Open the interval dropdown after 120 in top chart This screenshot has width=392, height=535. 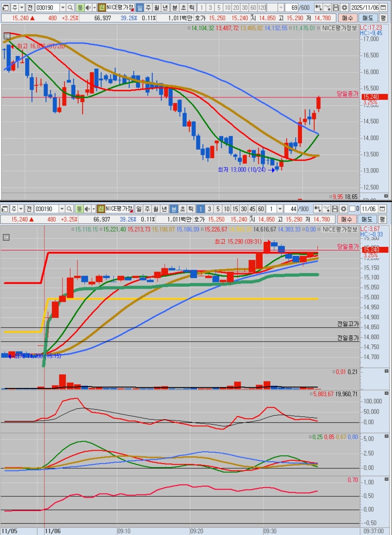281,8
